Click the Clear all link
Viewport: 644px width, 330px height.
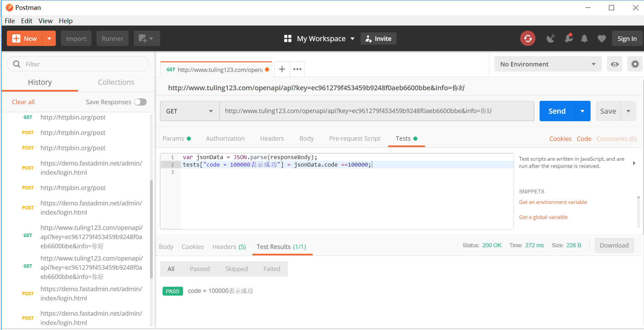23,102
